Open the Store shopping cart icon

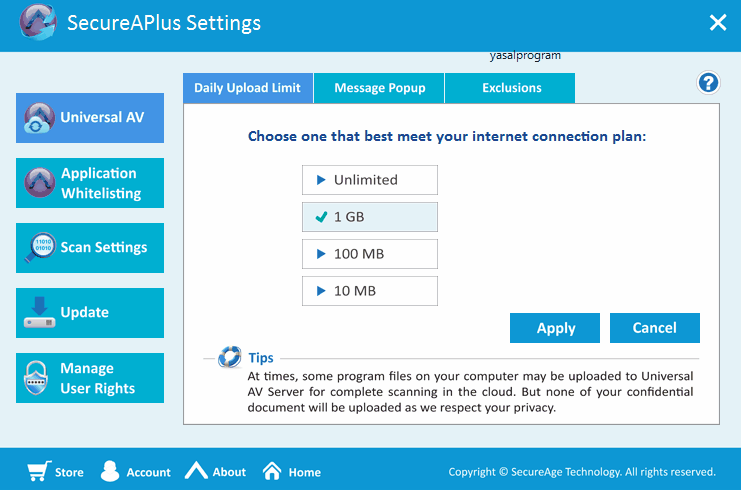pos(38,471)
